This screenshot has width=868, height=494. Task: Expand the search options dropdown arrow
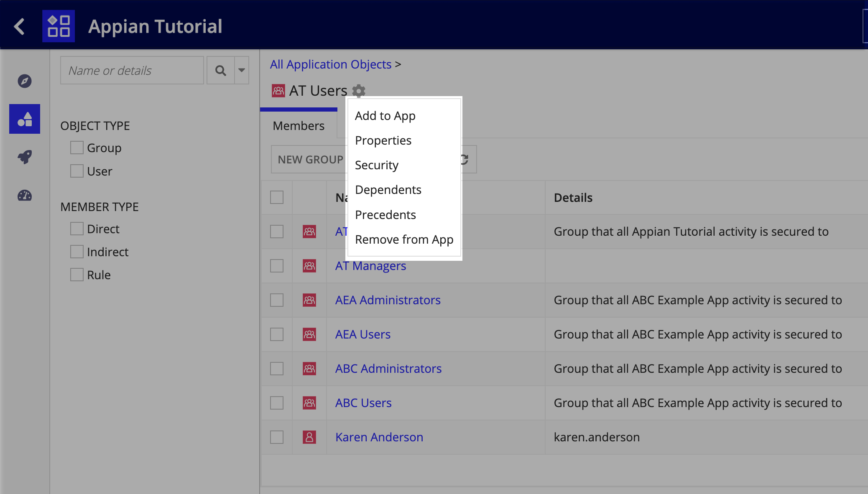(x=242, y=71)
